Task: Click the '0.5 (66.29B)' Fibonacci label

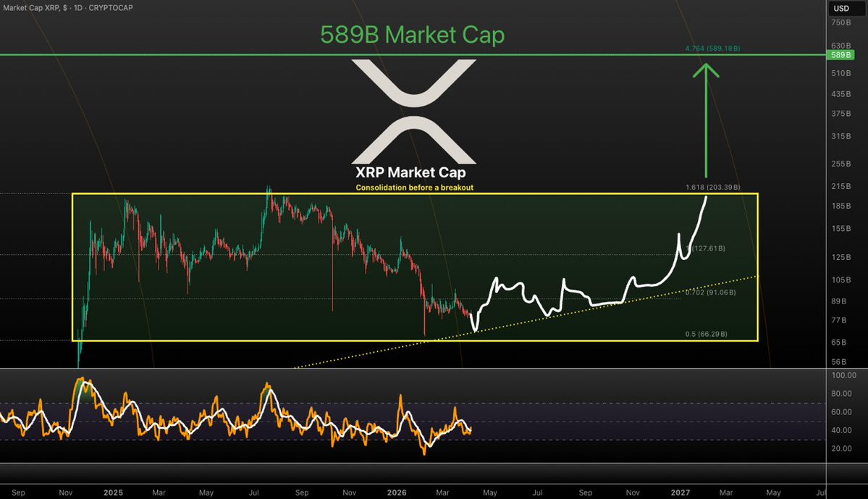Action: point(706,334)
